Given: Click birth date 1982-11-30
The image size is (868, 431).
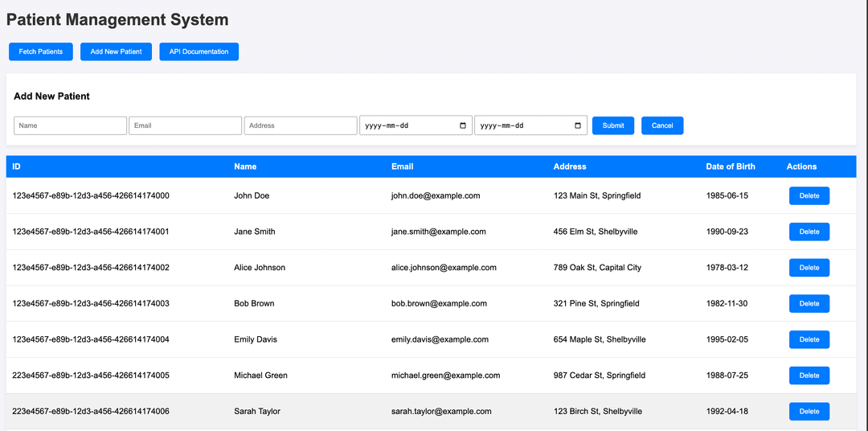Looking at the screenshot, I should [727, 304].
